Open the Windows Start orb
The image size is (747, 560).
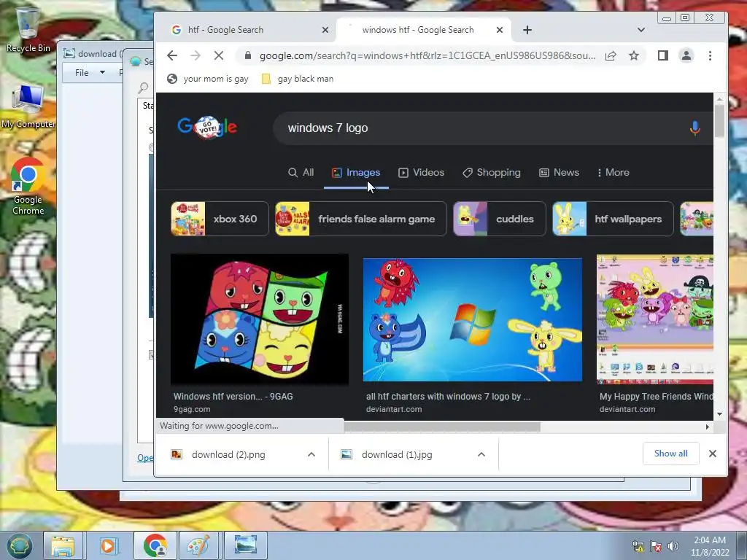point(19,545)
